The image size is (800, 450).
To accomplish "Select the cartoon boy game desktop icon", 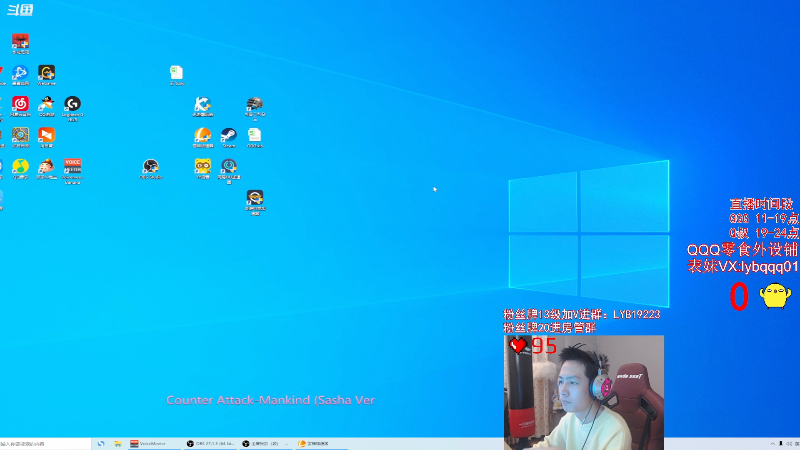I will 46,169.
